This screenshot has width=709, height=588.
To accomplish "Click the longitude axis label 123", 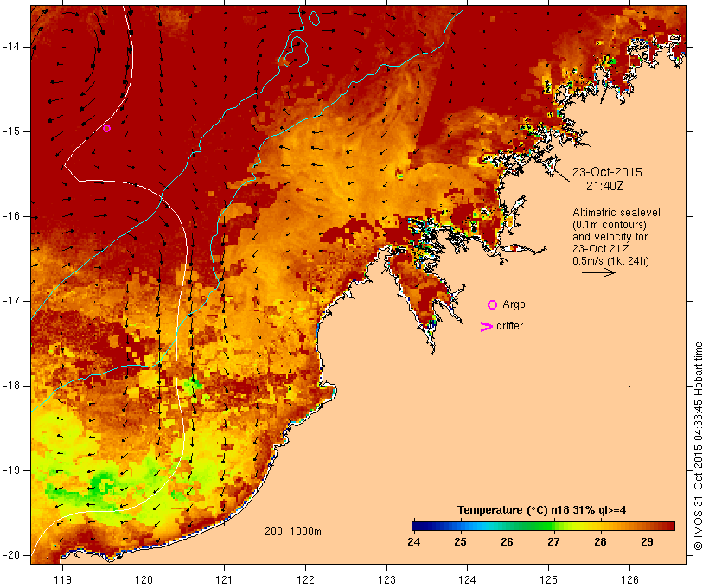I will pyautogui.click(x=386, y=580).
